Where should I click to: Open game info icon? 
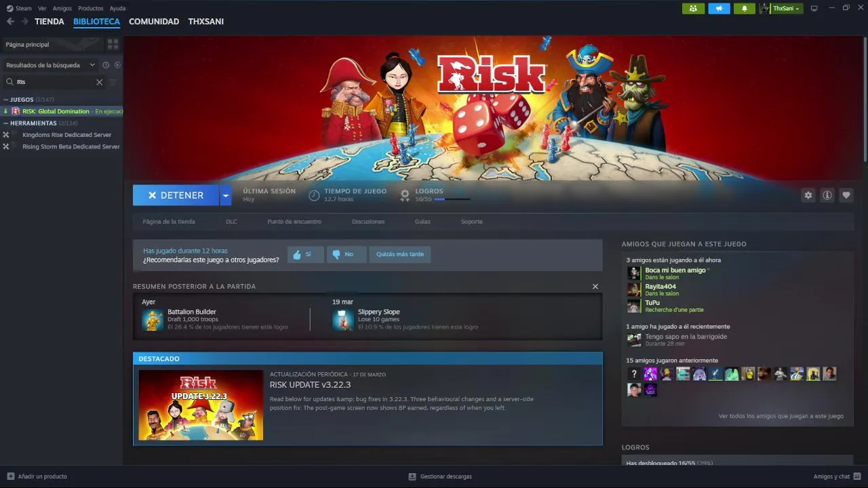[x=827, y=195]
